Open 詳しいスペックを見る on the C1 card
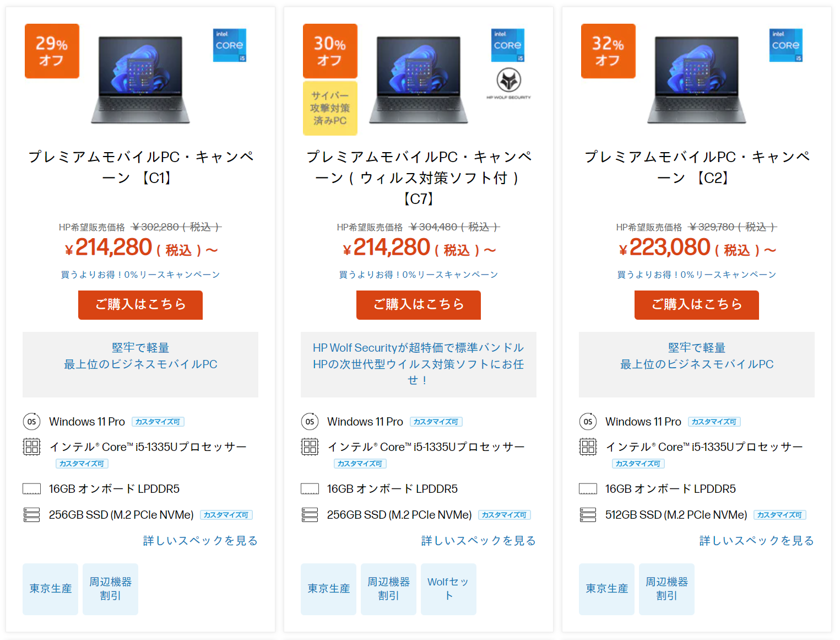Image resolution: width=840 pixels, height=640 pixels. [x=199, y=541]
